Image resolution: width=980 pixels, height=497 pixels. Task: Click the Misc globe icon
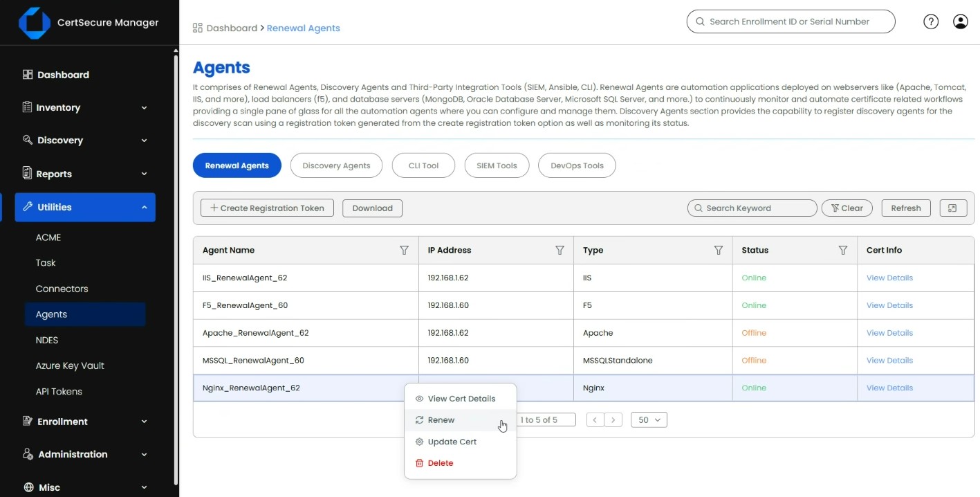(x=28, y=487)
